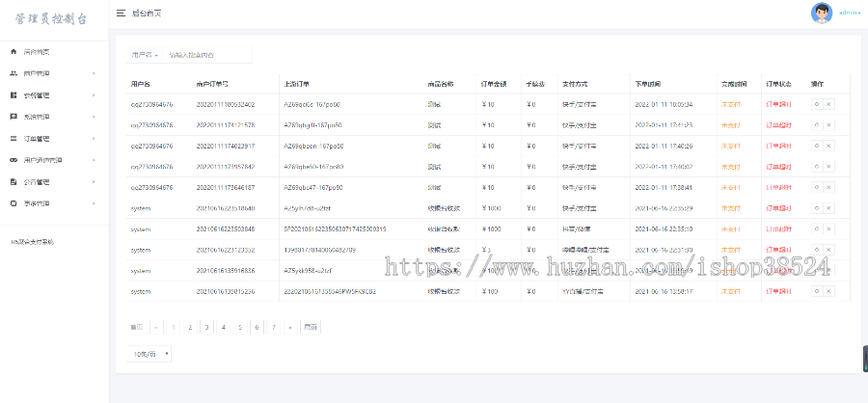Click the 公告管理 document icon in sidebar
Image resolution: width=868 pixels, height=403 pixels.
coord(14,181)
